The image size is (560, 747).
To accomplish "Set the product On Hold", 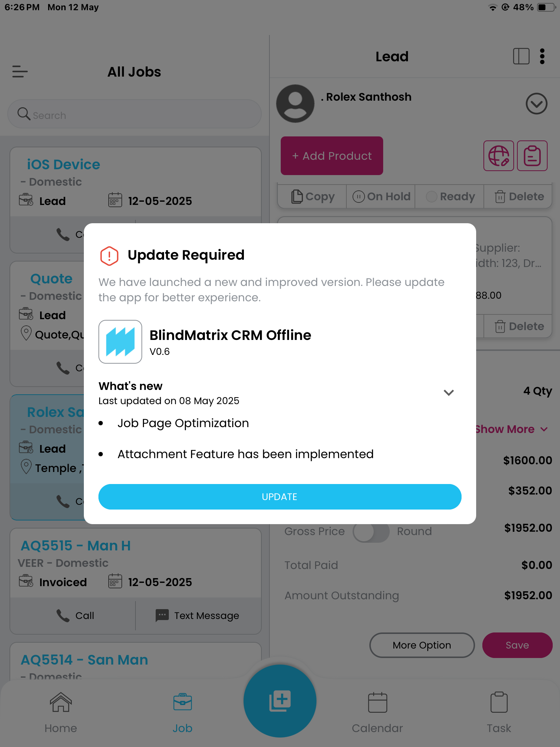I will pos(381,197).
